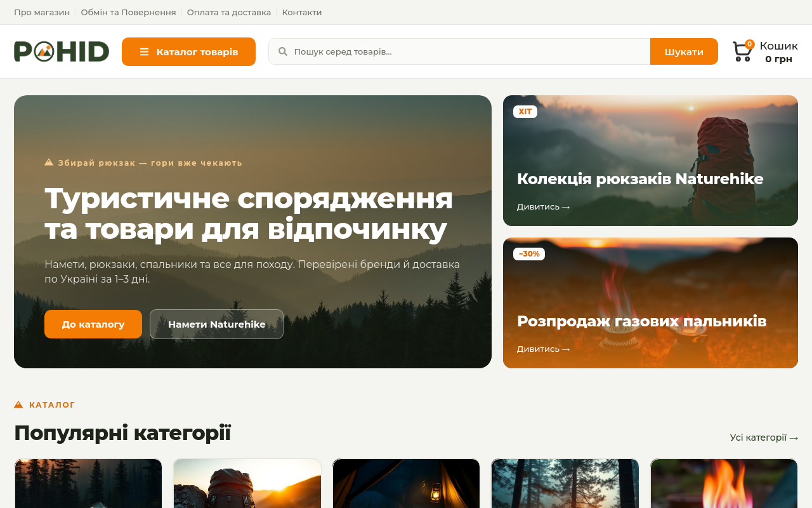Click the orange КАТАЛОГ section label
The image size is (812, 508).
pos(44,404)
